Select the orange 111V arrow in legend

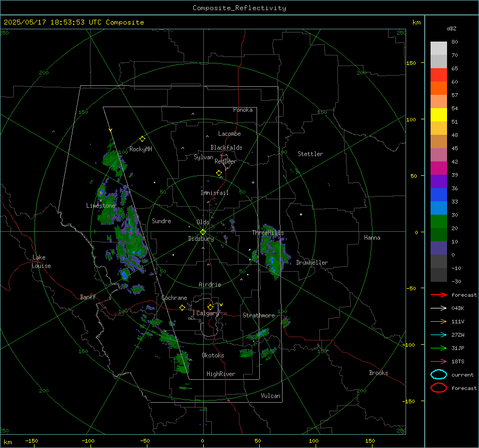click(439, 321)
